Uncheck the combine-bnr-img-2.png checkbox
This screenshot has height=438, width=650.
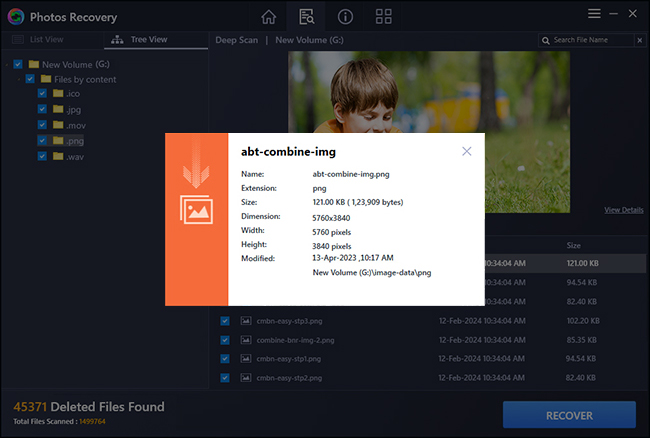[225, 340]
